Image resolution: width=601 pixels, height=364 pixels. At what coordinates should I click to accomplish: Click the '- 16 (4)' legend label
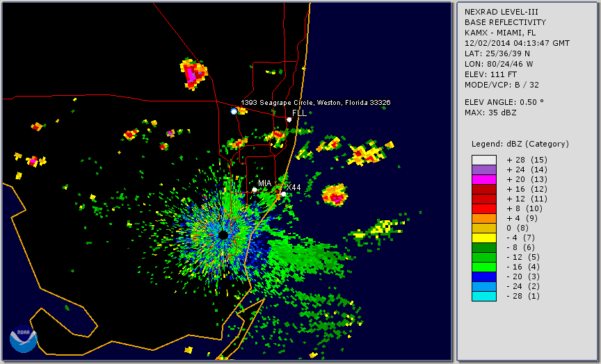(523, 267)
